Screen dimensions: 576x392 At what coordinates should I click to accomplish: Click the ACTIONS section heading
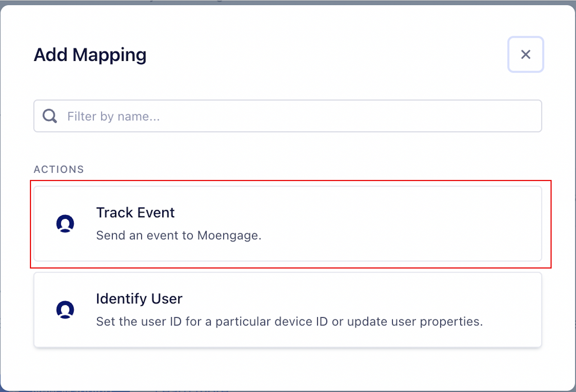[x=59, y=169]
